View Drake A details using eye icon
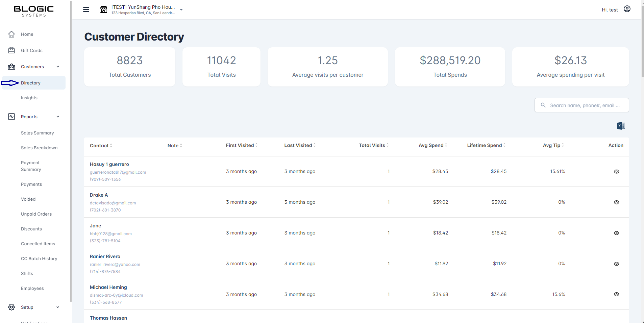This screenshot has height=323, width=644. [x=616, y=202]
